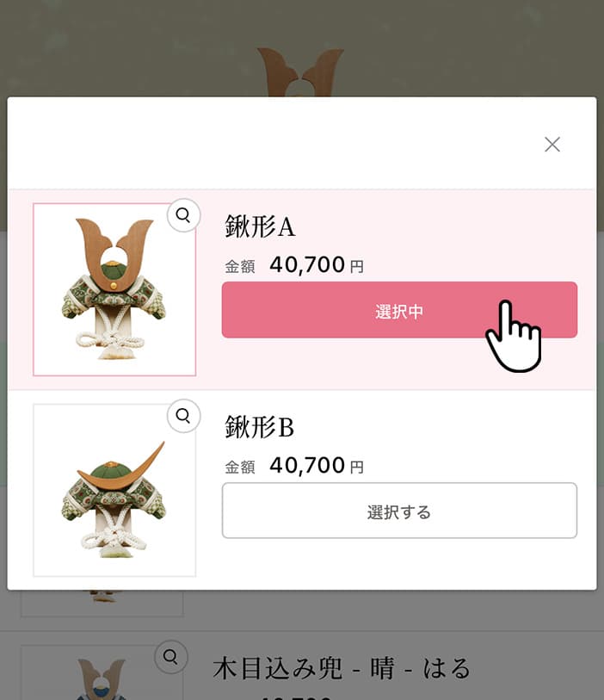Image resolution: width=604 pixels, height=700 pixels.
Task: Open the 木目込み兜 - 晴 - はる product title
Action: (342, 668)
